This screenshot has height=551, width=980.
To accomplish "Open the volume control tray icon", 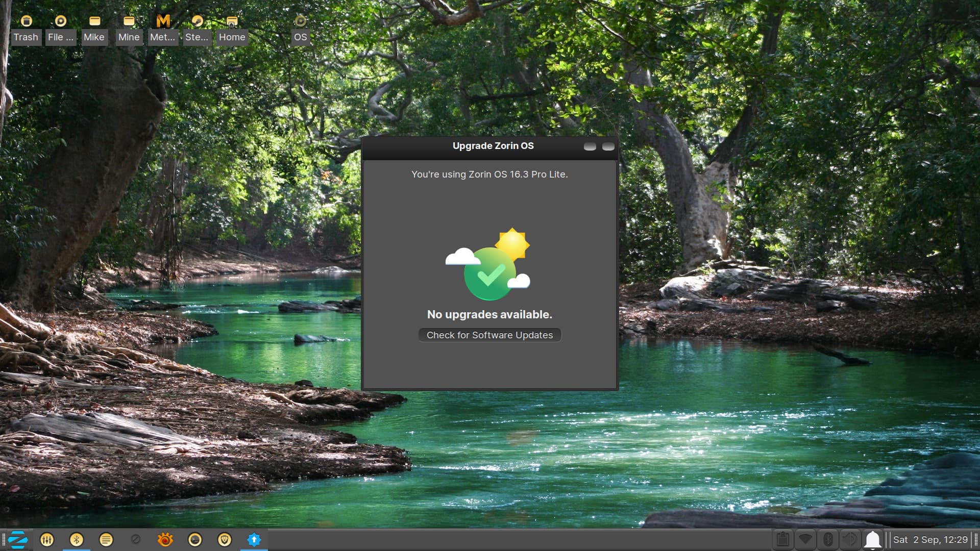I will tap(850, 539).
